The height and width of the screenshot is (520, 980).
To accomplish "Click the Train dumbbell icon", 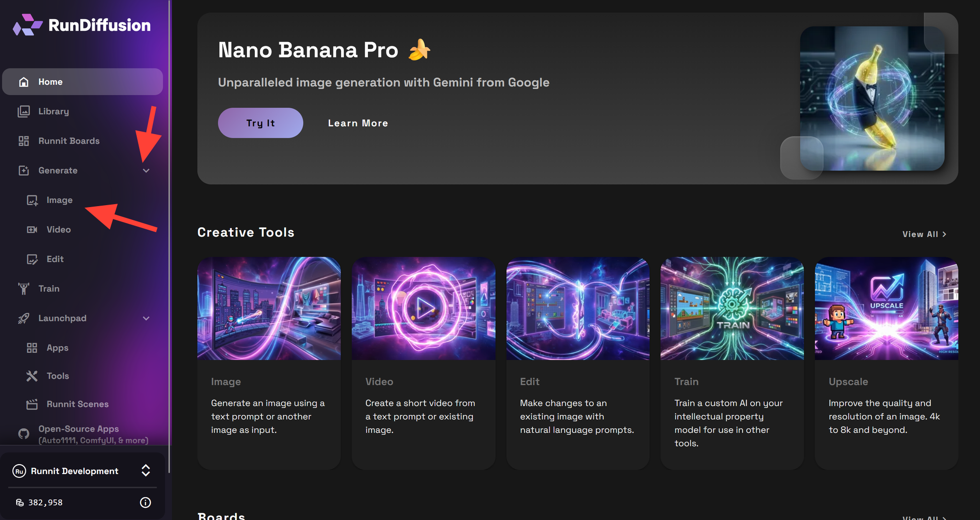I will (24, 289).
